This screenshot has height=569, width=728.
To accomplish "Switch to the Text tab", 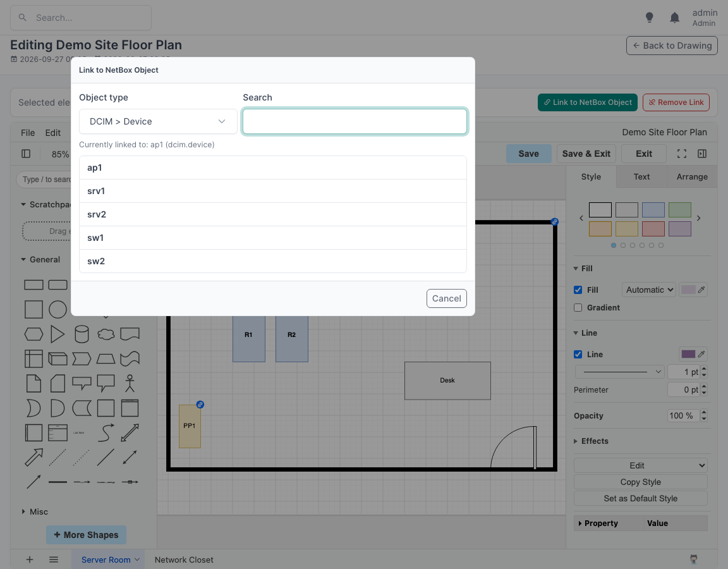I will [641, 176].
